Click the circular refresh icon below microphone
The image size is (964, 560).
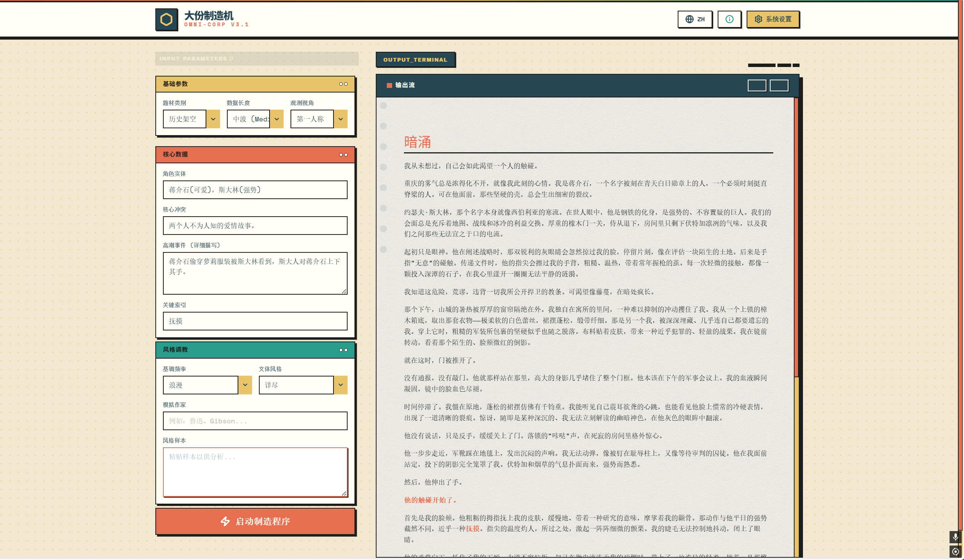click(955, 552)
